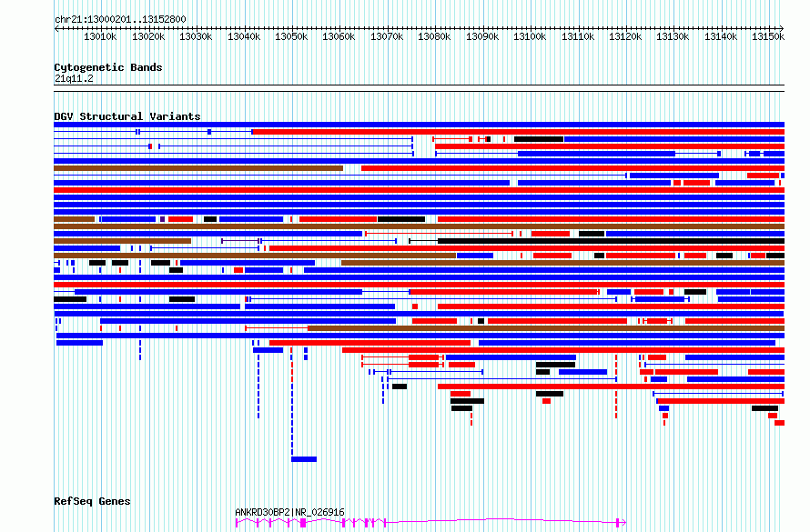Click the 13100k coordinate label
The width and height of the screenshot is (810, 532).
tap(530, 36)
